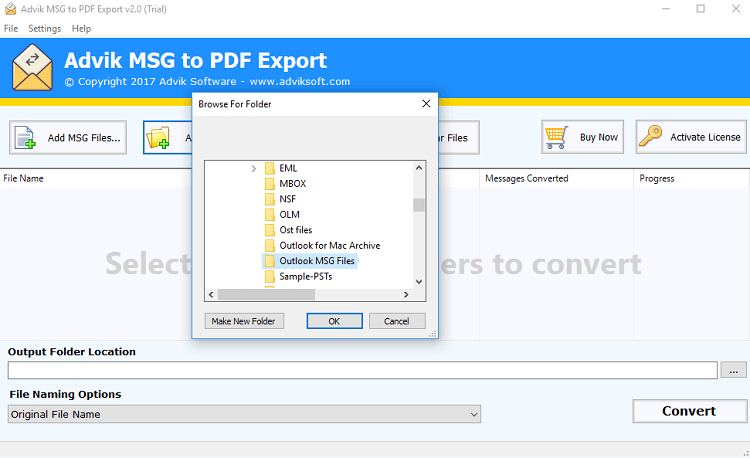Select the 'Outlook MSG Files' tree row

point(309,261)
